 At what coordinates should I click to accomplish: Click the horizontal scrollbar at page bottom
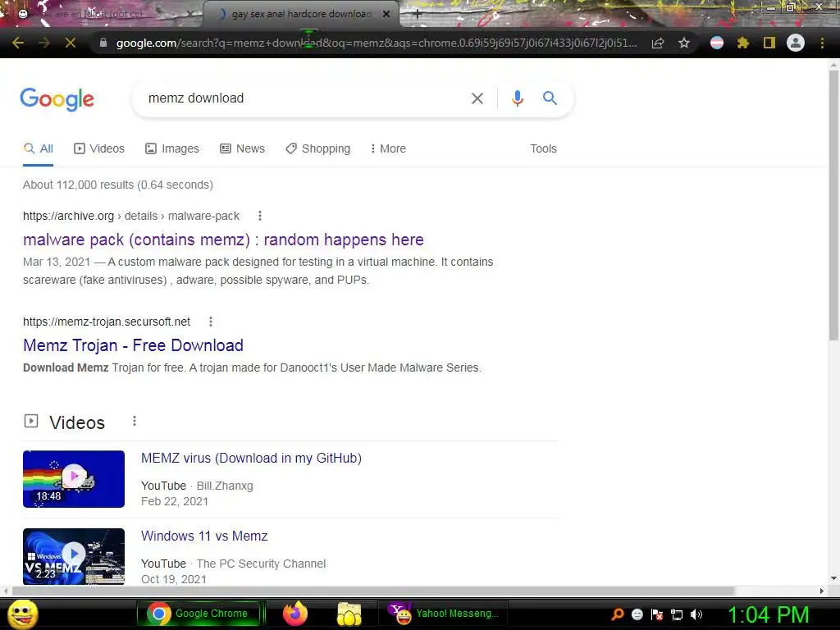pyautogui.click(x=374, y=591)
